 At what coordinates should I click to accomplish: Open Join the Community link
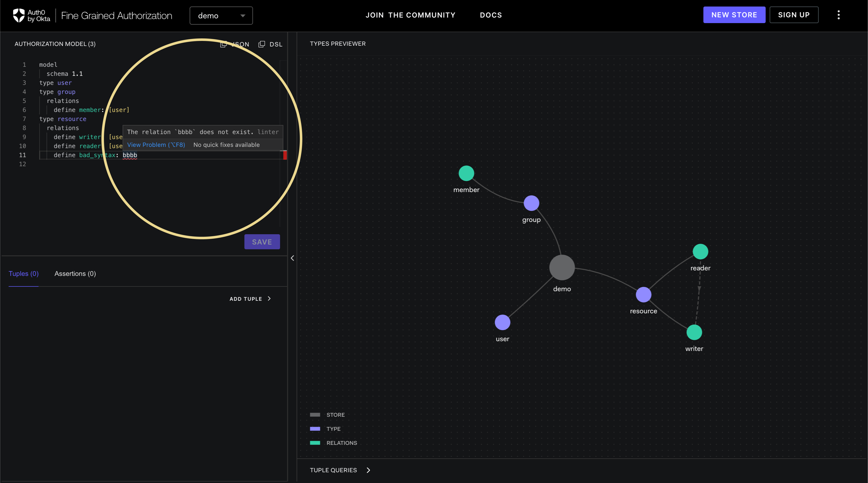coord(410,15)
